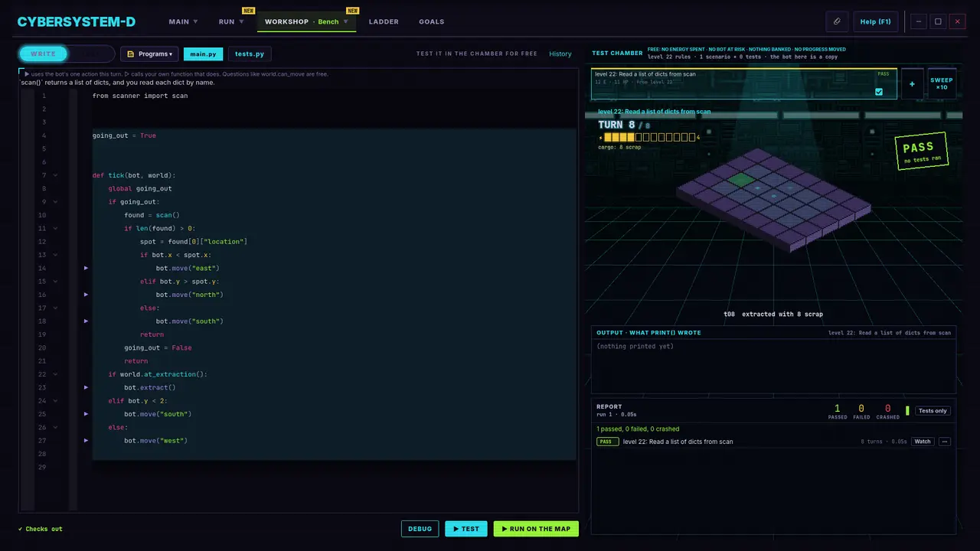Click the run marker on line 16
Viewport: 980px width, 551px height.
point(86,295)
